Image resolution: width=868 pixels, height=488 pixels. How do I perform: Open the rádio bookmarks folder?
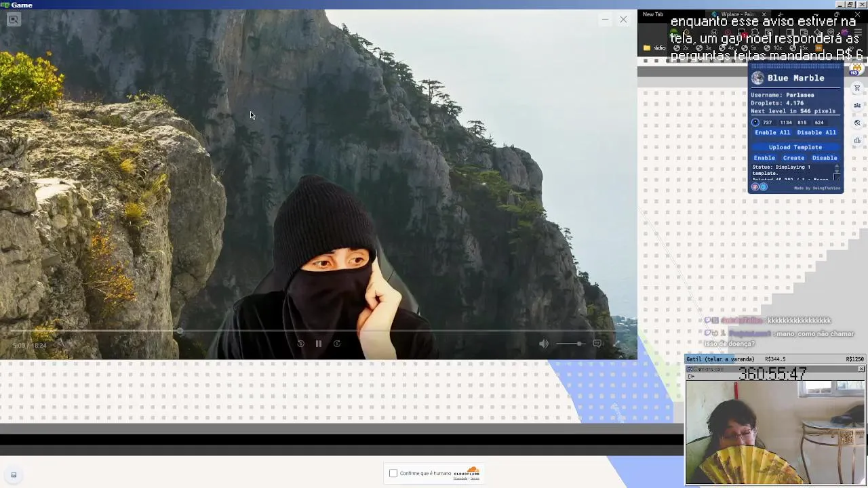click(655, 48)
